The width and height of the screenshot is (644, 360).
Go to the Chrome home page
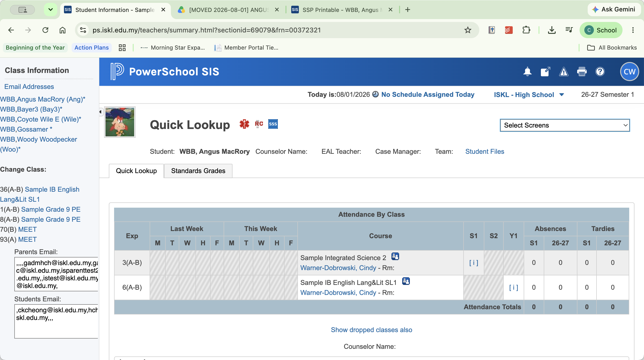tap(63, 30)
